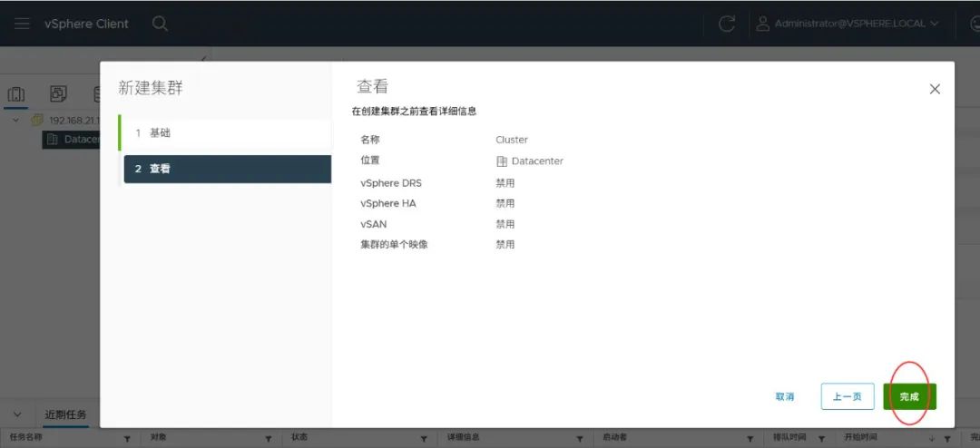Click the 新建集群 dialog title
Viewport: 980px width, 448px height.
151,88
